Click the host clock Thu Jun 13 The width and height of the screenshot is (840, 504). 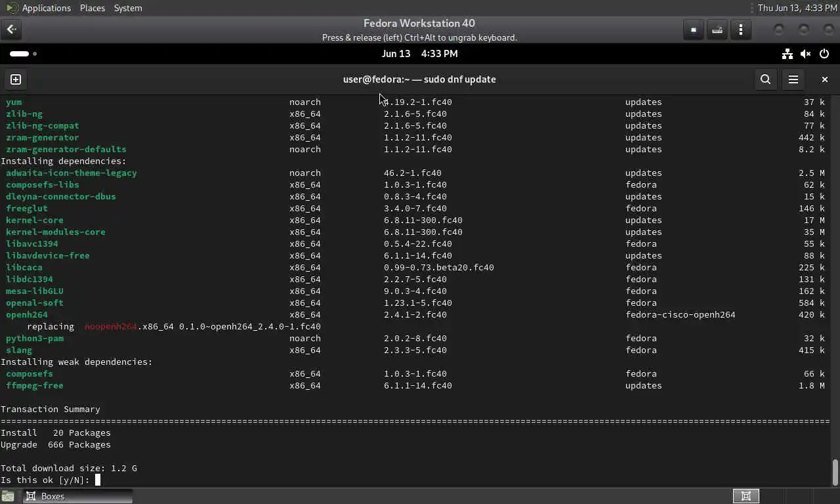click(797, 8)
